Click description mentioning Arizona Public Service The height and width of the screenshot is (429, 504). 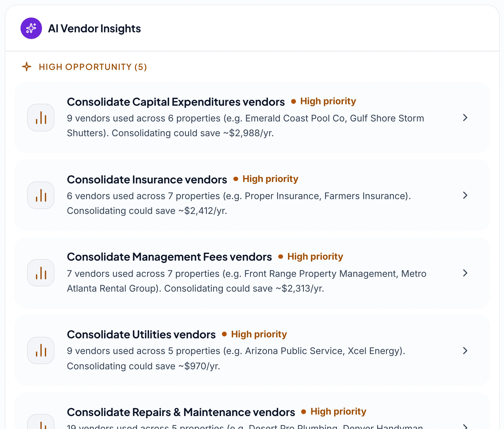pos(236,359)
